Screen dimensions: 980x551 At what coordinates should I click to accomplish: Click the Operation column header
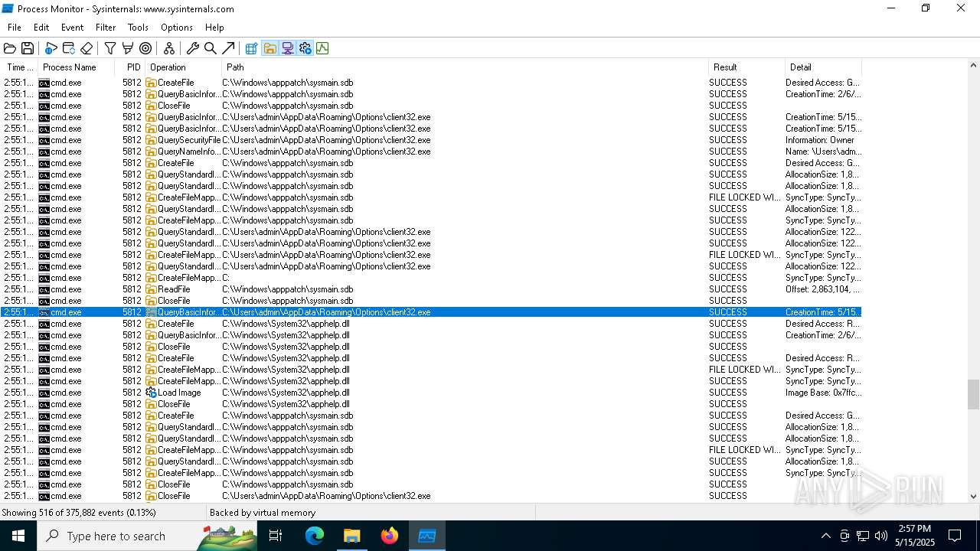click(x=183, y=67)
